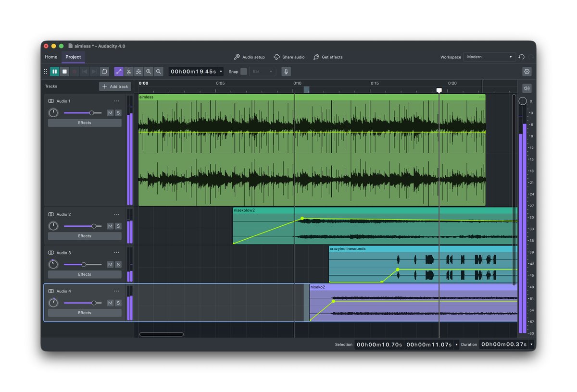Click Audio 1 pan knob
Screen dimensions: 577x392
coord(53,113)
